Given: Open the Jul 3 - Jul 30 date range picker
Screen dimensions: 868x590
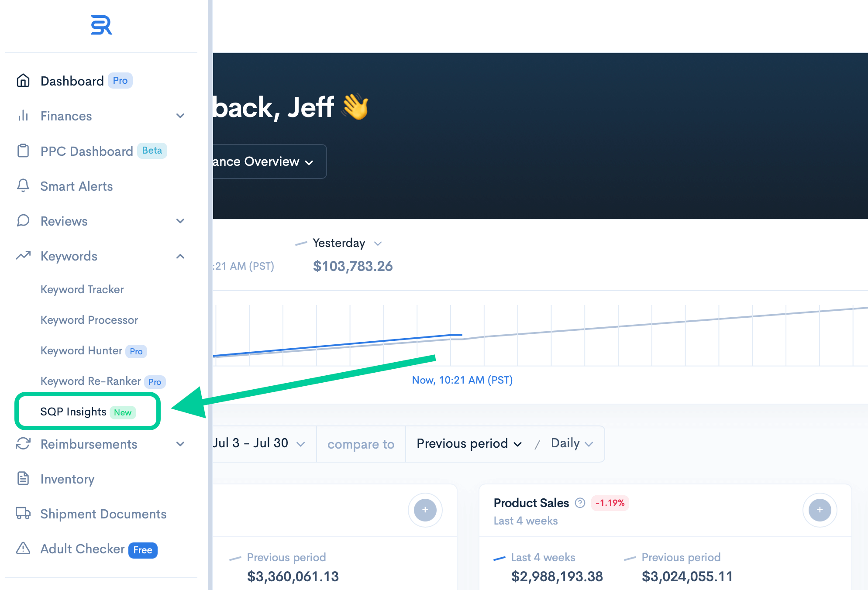Looking at the screenshot, I should 258,443.
